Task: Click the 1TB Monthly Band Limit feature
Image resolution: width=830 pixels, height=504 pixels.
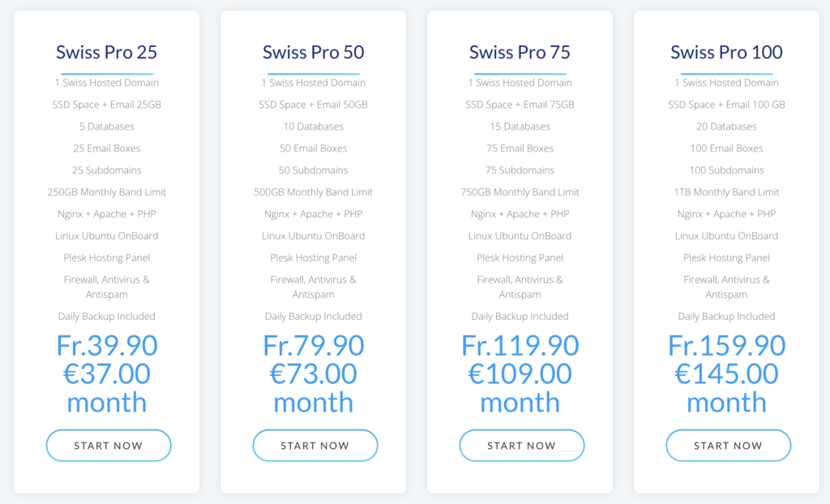Action: click(x=726, y=192)
